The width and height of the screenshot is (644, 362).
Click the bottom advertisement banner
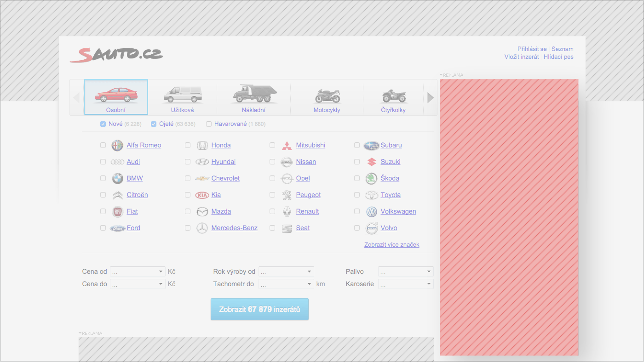[256, 349]
